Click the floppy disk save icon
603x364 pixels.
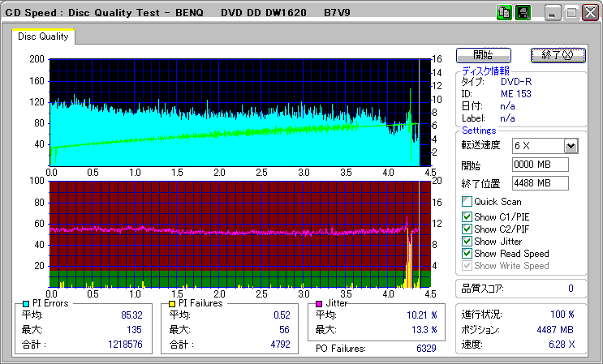[x=522, y=13]
